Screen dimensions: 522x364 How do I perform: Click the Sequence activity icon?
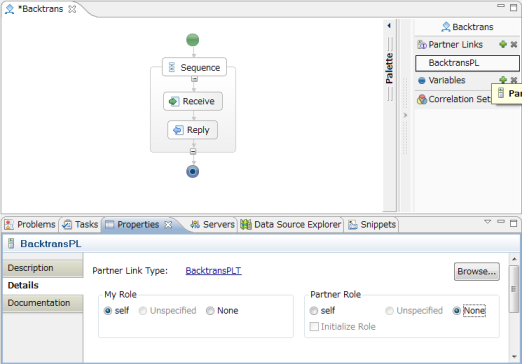[172, 67]
